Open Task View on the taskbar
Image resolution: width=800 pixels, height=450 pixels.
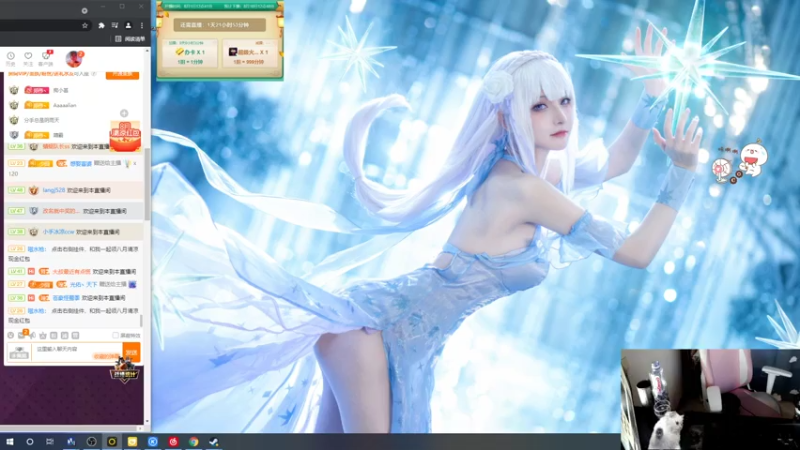pyautogui.click(x=49, y=442)
